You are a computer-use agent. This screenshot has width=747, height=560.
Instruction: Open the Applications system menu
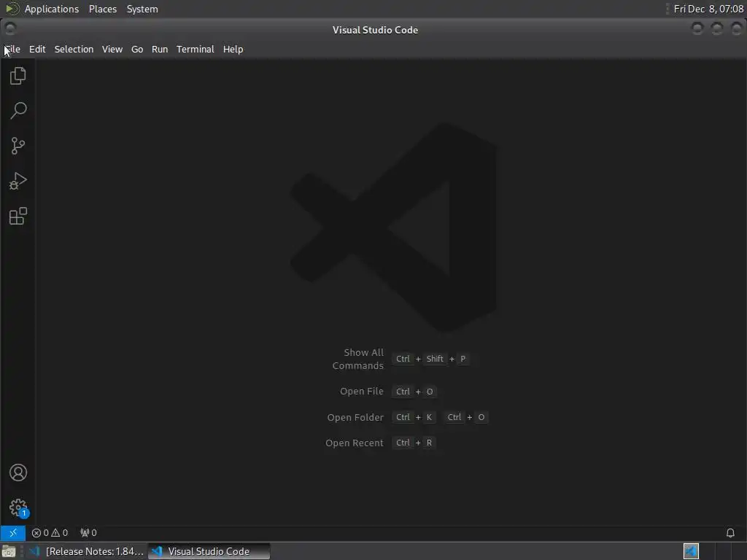click(52, 9)
